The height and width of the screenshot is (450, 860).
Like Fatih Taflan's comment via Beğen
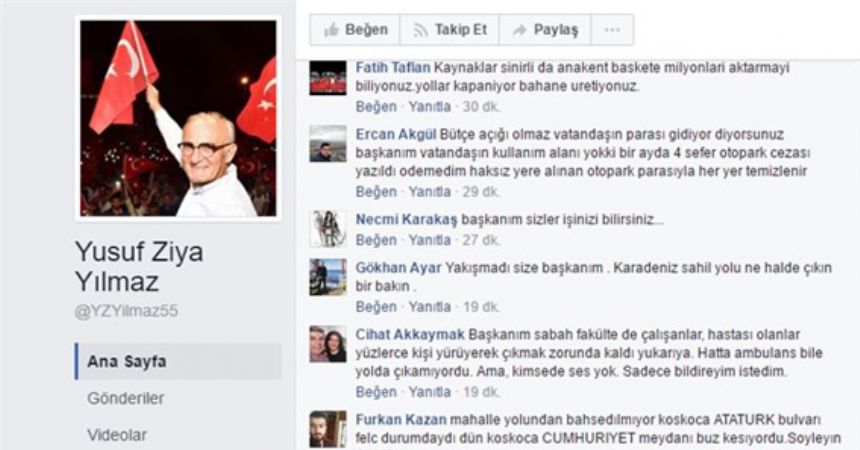coord(376,106)
